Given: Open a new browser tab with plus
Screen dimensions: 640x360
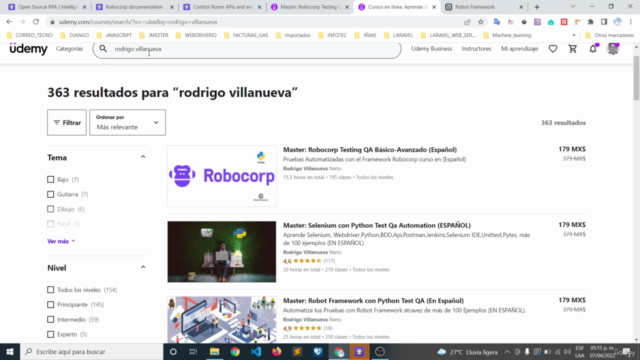Looking at the screenshot, I should click(x=537, y=7).
